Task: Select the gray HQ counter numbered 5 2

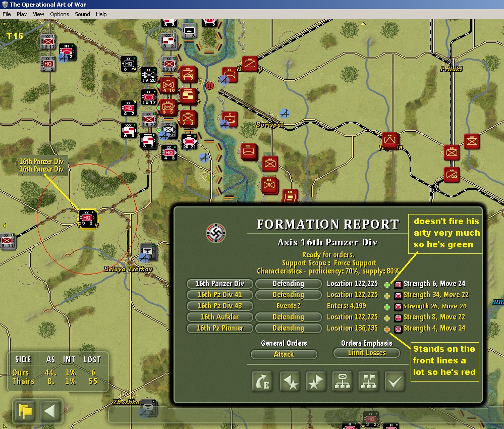Action: (48, 64)
